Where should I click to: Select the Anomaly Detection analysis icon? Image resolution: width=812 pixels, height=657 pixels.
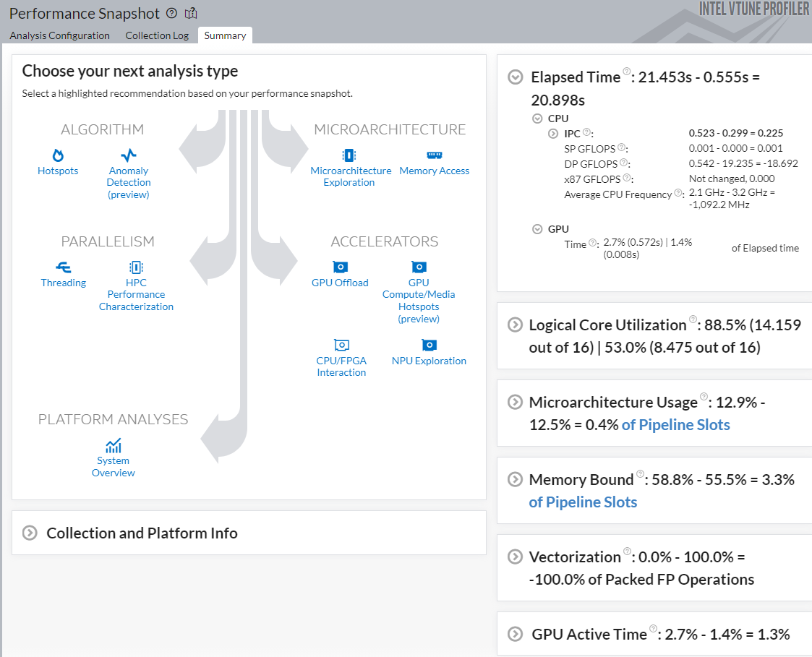(129, 155)
